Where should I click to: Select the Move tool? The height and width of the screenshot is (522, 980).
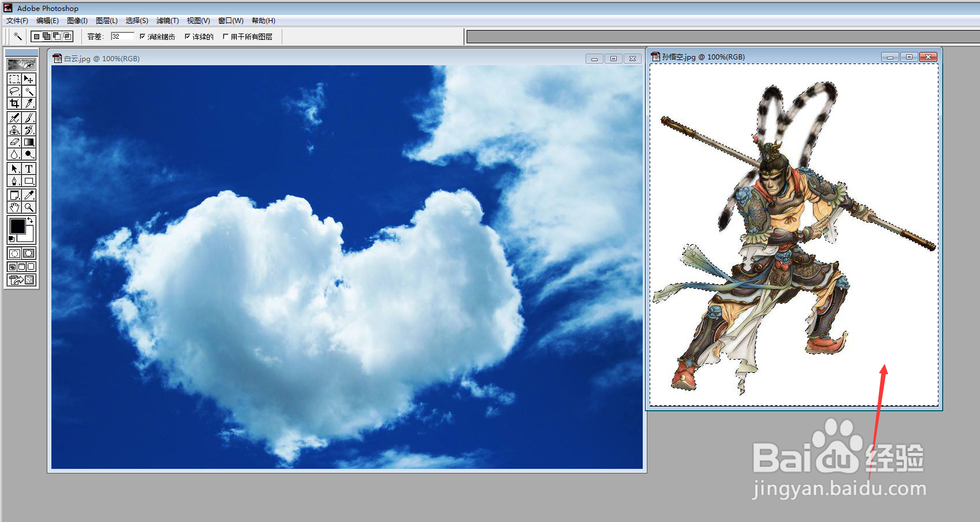28,79
